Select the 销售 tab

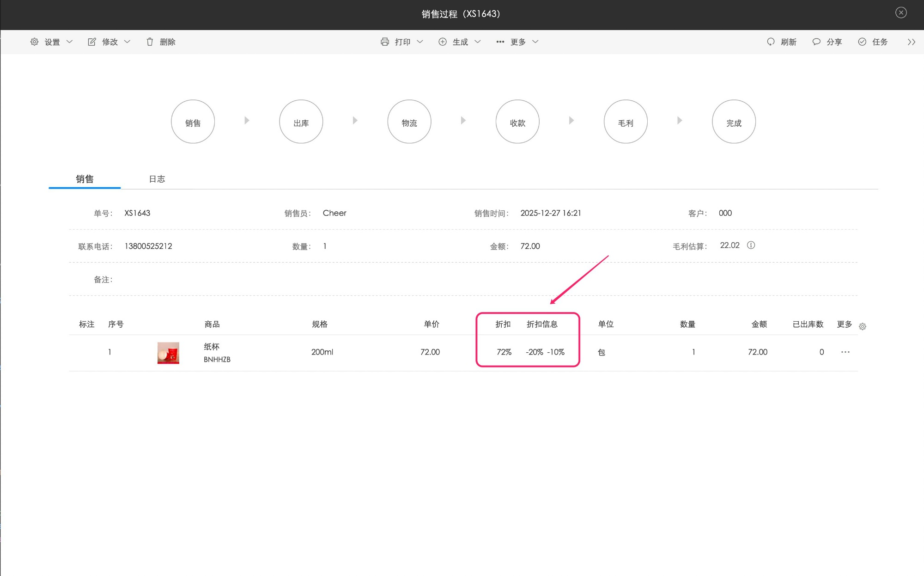[85, 179]
